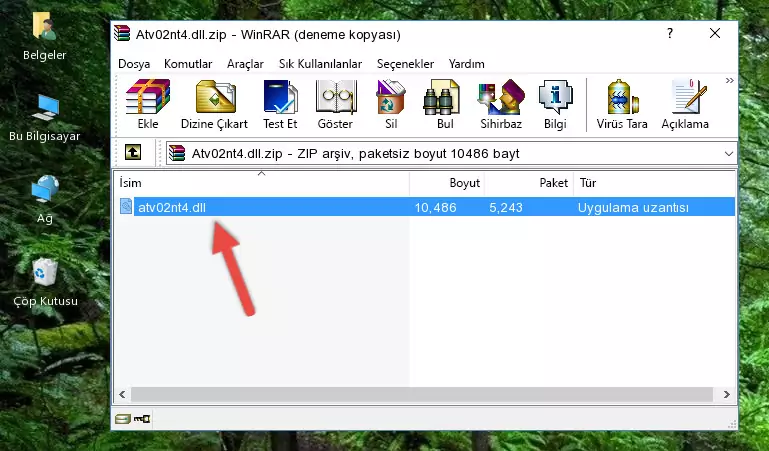This screenshot has height=451, width=769.
Task: Click the question mark help button
Action: pos(670,33)
